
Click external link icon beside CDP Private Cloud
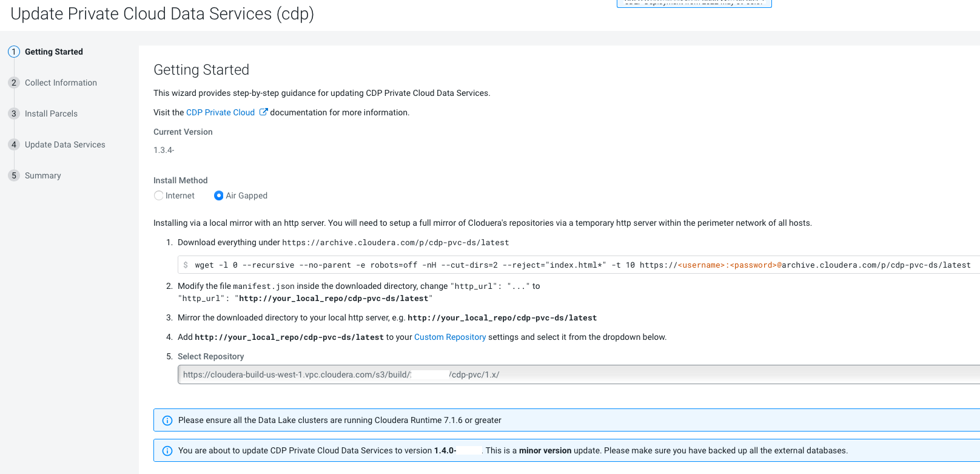coord(263,112)
